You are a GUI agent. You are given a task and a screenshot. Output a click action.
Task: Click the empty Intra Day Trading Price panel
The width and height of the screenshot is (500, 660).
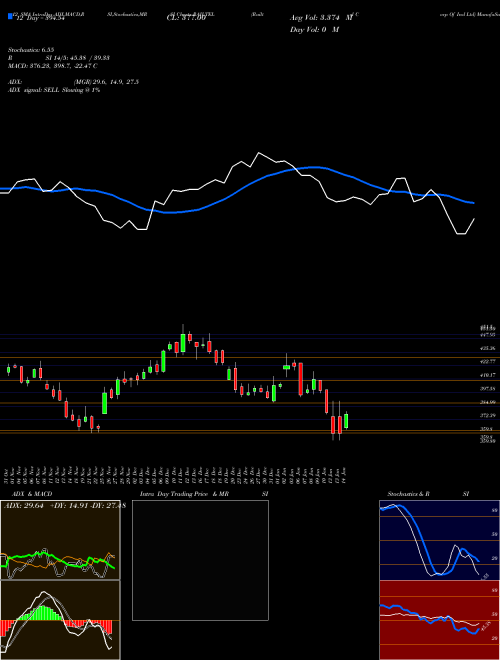click(x=200, y=560)
